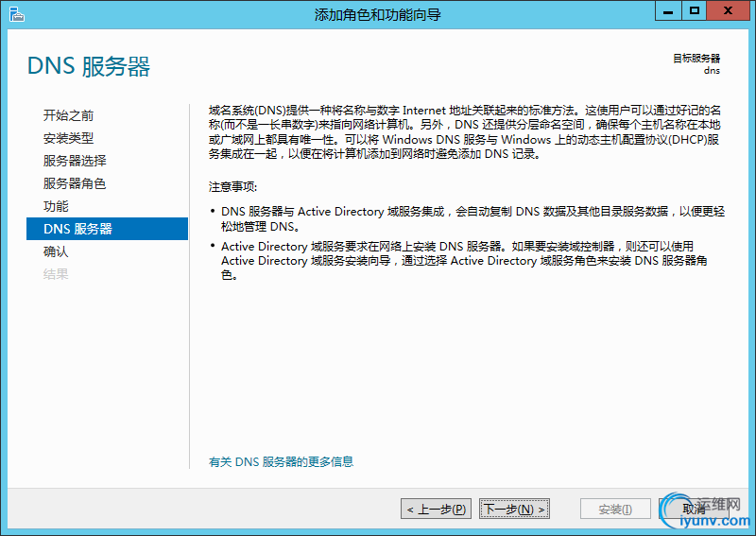Screen dimensions: 756x536
Task: Click the DNS 服务器 page heading
Action: pyautogui.click(x=89, y=66)
